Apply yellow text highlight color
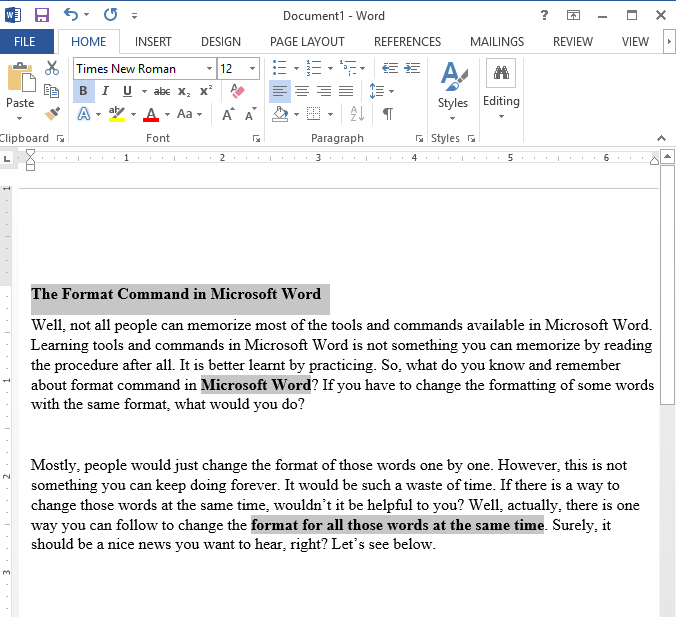The width and height of the screenshot is (676, 617). point(117,114)
